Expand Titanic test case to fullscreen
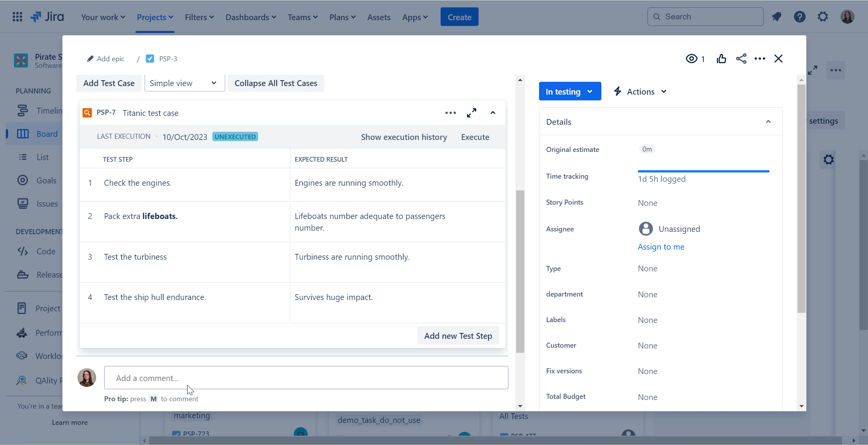This screenshot has height=445, width=868. pos(472,113)
